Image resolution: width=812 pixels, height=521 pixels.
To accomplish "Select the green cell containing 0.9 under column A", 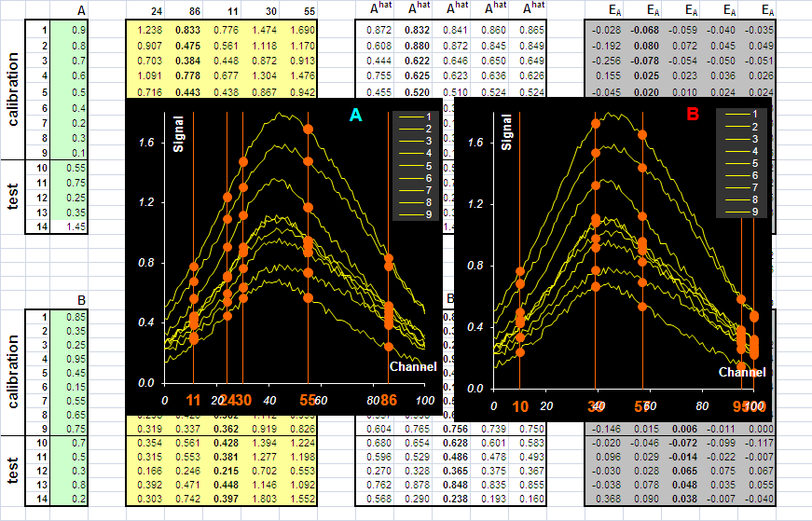I will (x=69, y=30).
